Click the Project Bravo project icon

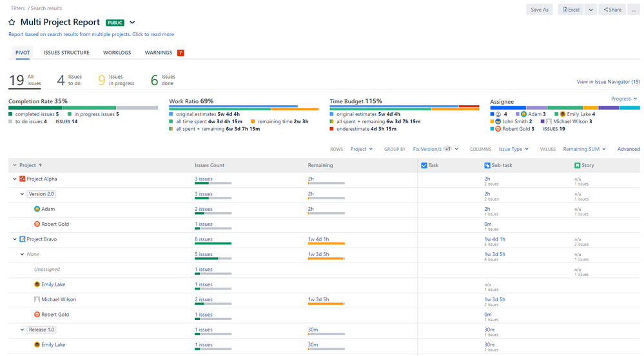(23, 239)
